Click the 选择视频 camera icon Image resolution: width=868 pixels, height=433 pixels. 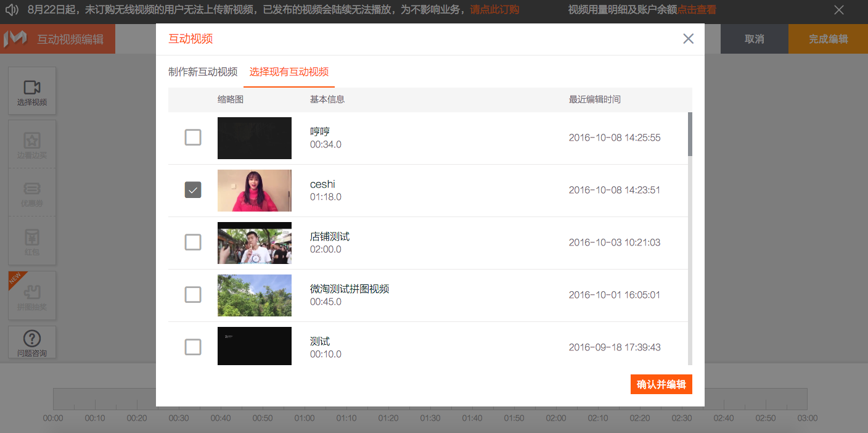pos(32,88)
